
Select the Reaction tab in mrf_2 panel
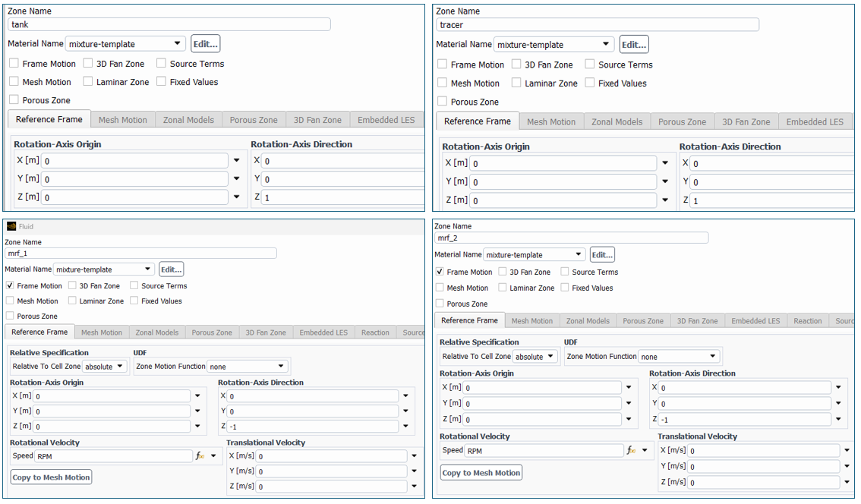(807, 321)
